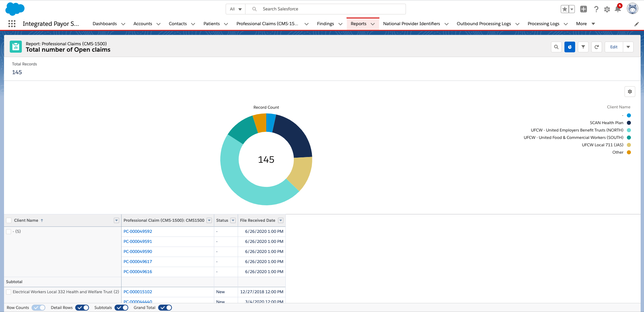The image size is (644, 312).
Task: Focus the Search Salesforce field
Action: coord(326,9)
